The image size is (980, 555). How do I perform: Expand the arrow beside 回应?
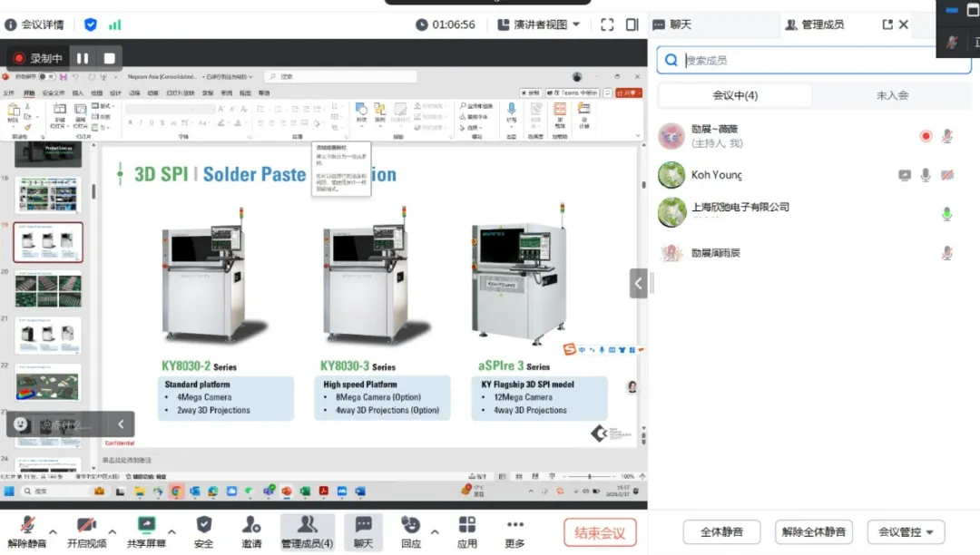click(435, 532)
